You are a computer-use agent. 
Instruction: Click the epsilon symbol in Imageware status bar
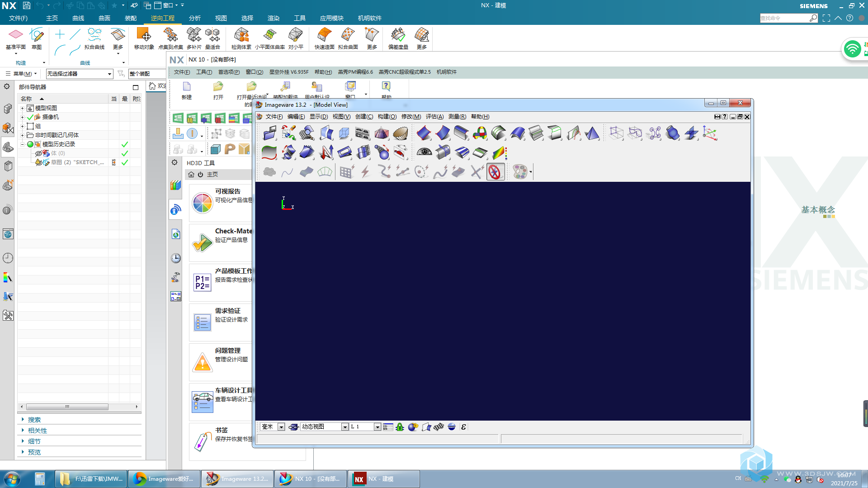[x=463, y=427]
